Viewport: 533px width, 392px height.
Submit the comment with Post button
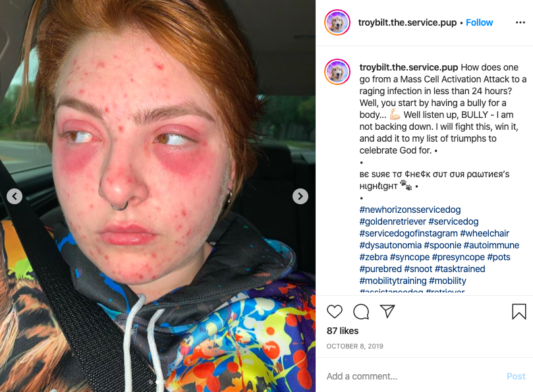(516, 376)
